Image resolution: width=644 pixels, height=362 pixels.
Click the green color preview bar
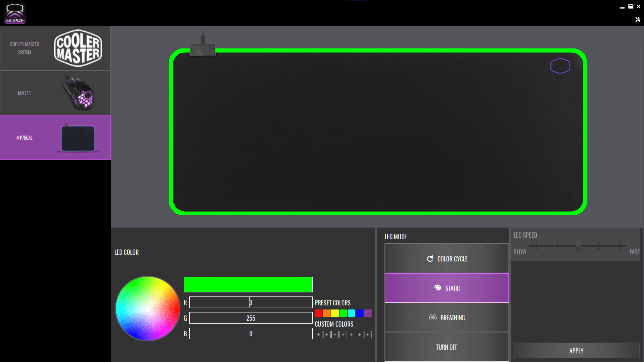(248, 285)
